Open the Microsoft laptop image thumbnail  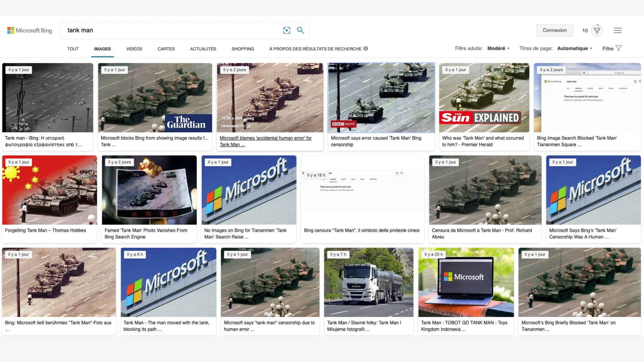[x=466, y=282]
